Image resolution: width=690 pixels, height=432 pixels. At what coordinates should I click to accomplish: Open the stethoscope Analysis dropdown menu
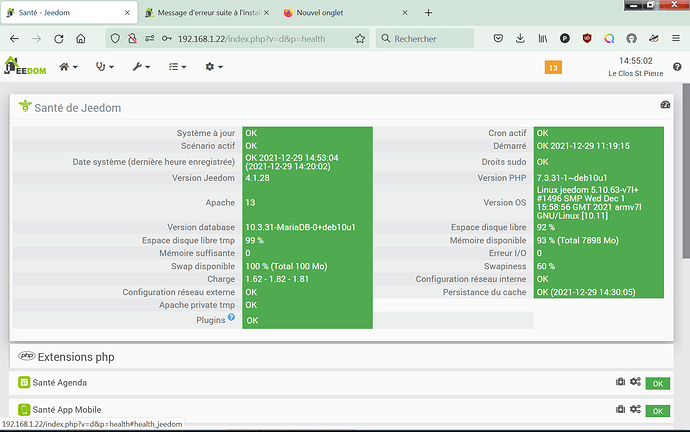click(105, 67)
